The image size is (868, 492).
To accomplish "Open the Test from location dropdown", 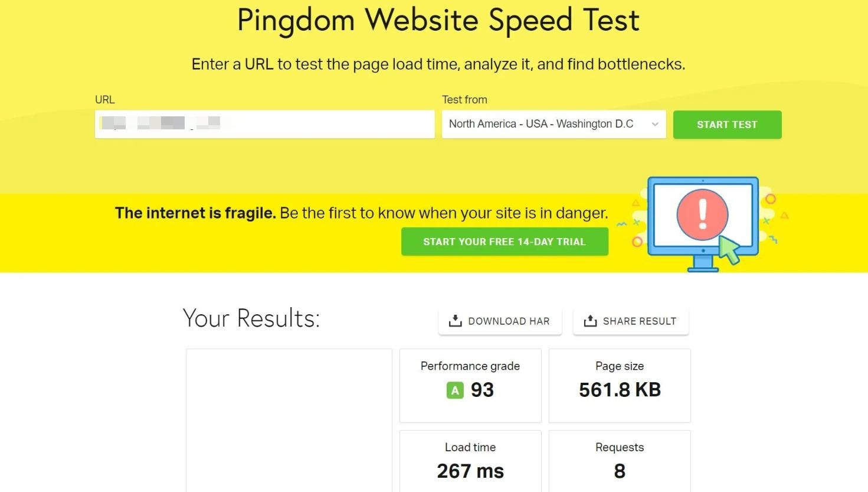I will pyautogui.click(x=553, y=124).
